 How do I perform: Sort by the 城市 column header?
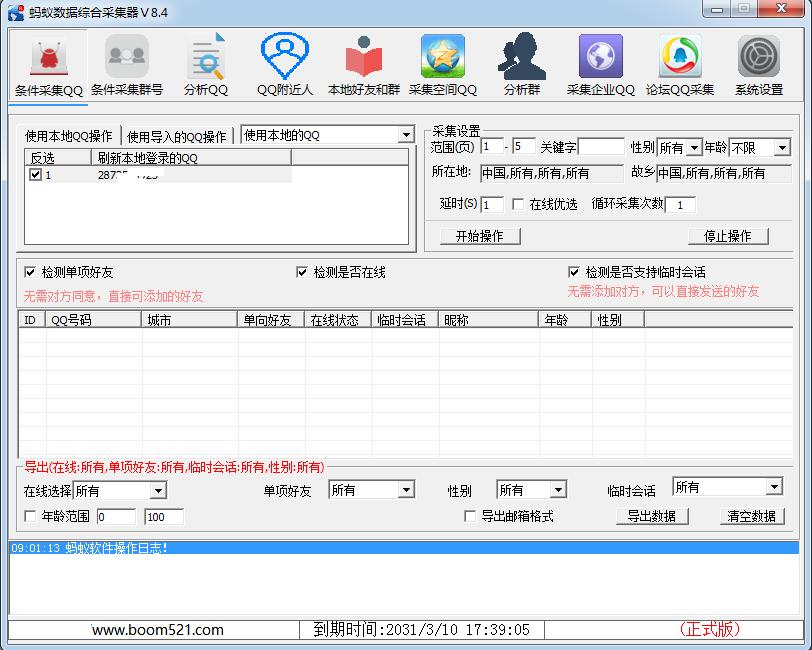[190, 320]
